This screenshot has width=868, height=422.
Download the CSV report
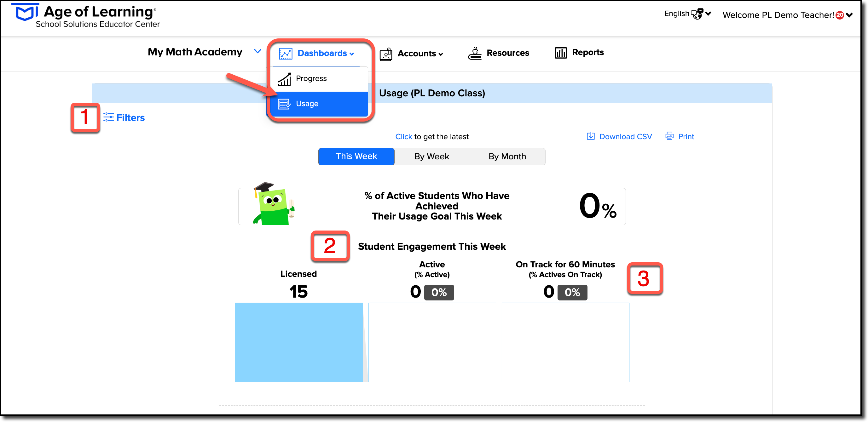619,136
